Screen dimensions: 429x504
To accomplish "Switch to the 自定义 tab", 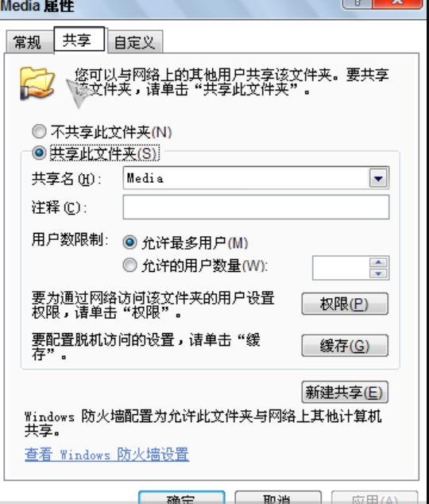I will (x=135, y=42).
